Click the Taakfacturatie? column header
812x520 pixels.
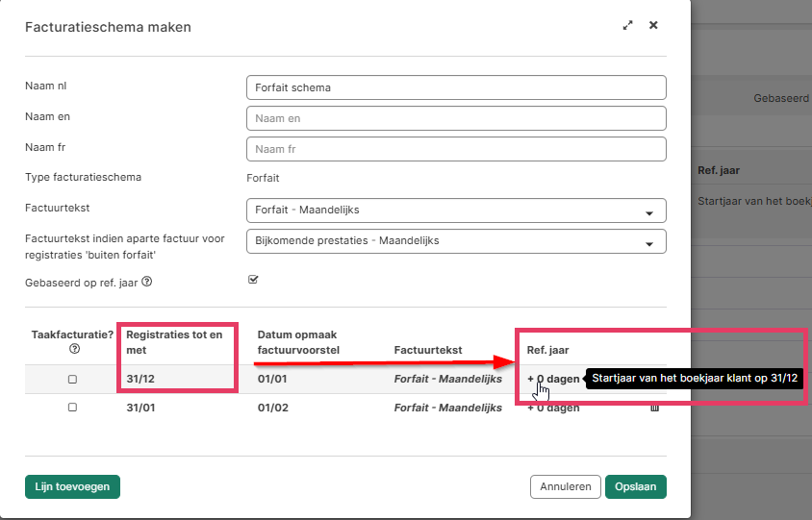coord(72,334)
